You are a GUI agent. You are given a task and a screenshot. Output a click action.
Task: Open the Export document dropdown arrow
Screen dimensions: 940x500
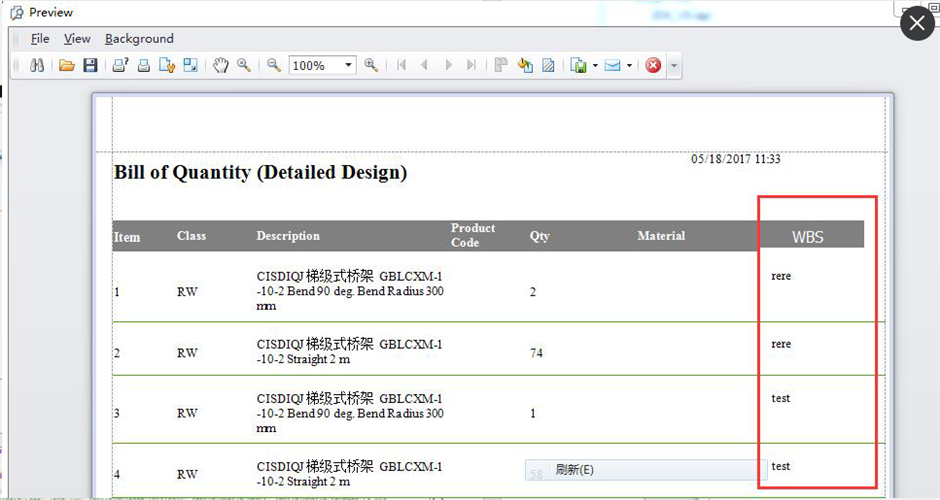tap(595, 66)
